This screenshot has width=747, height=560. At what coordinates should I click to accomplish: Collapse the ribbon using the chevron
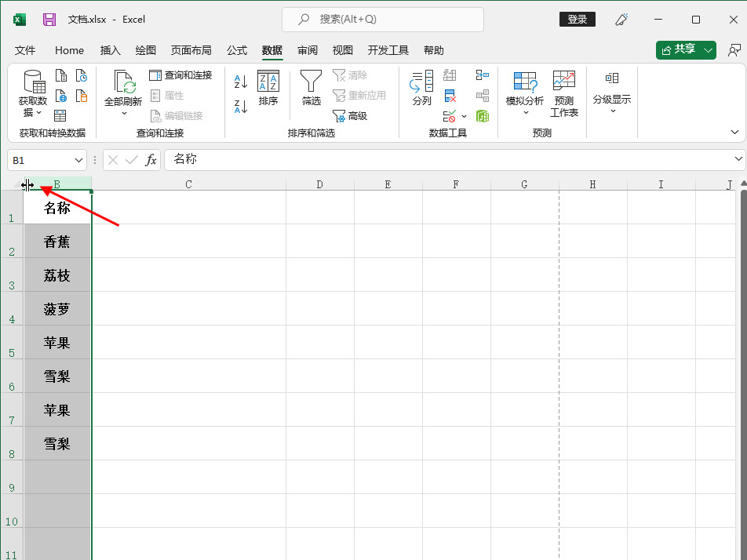[734, 132]
